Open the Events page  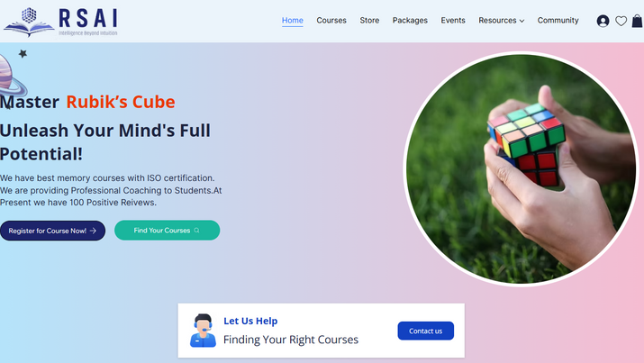pyautogui.click(x=453, y=20)
